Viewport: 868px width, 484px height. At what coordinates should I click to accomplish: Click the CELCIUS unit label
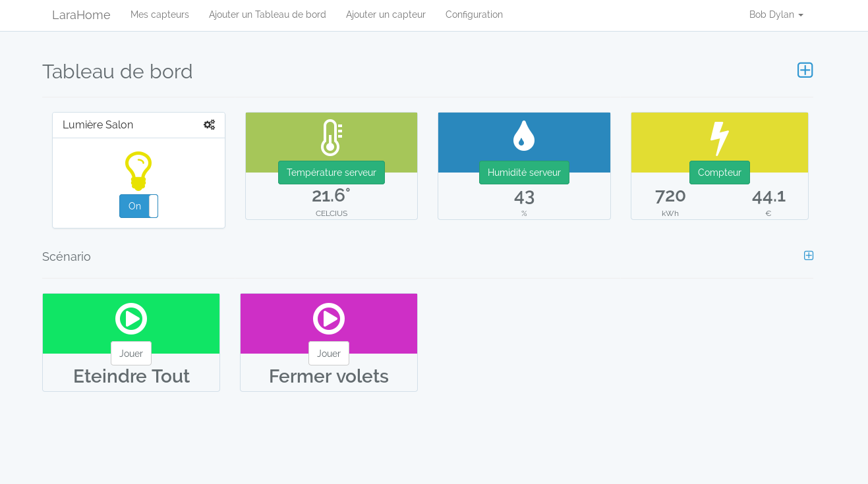point(332,213)
